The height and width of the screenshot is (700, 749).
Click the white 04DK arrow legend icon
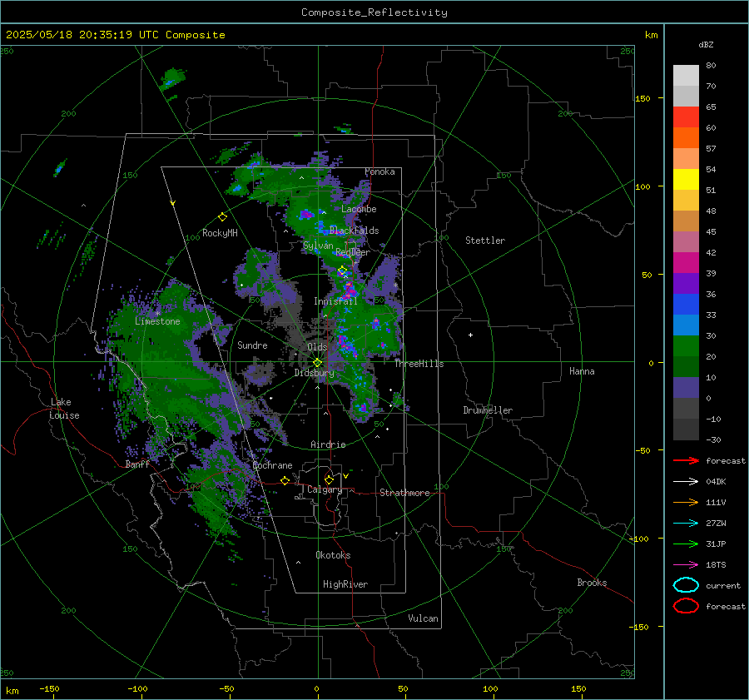pyautogui.click(x=686, y=481)
